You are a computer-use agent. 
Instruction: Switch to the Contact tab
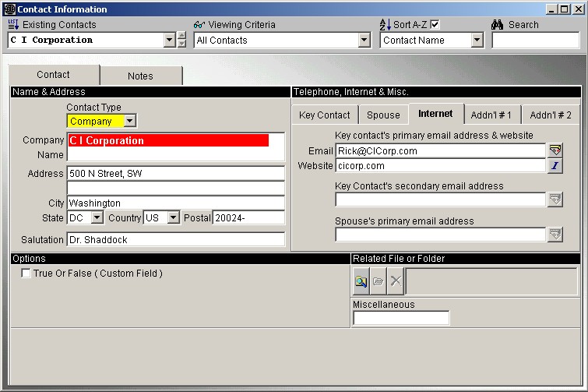(x=53, y=75)
